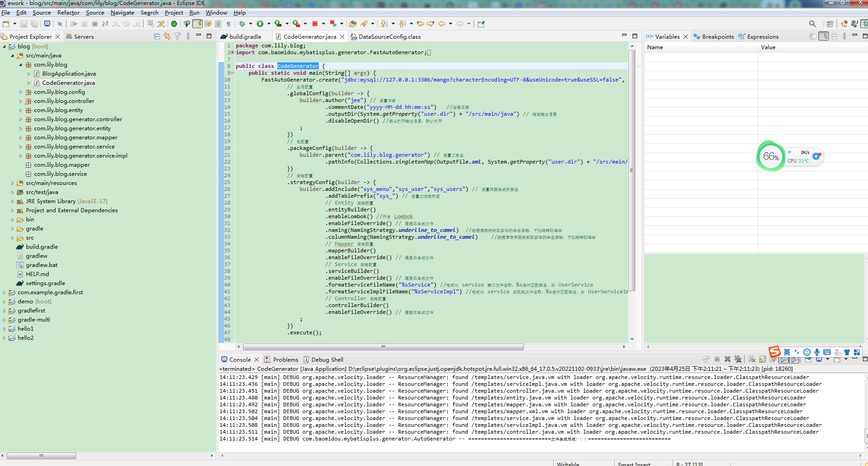Open the Run button dropdown arrow
Viewport: 868px width, 466px height.
(x=269, y=24)
